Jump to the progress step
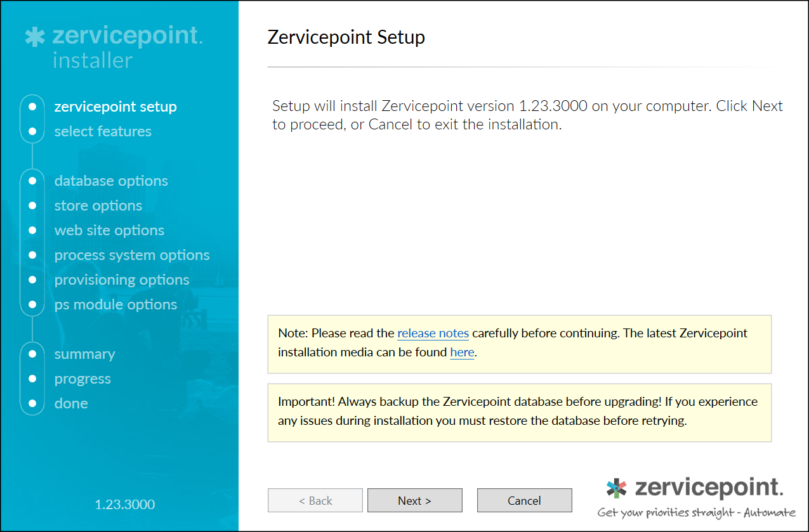The image size is (809, 532). 82,379
